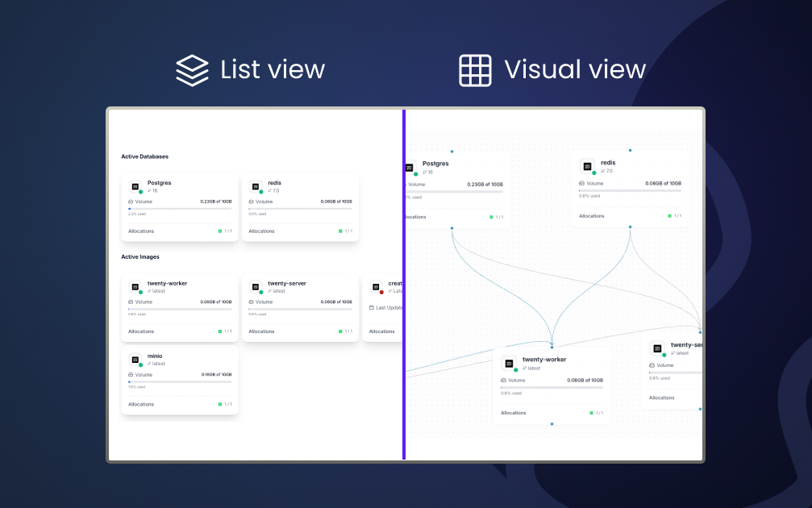Click Volume disk icon on twenty-worker node
Viewport: 812px width, 508px height.
tap(503, 380)
